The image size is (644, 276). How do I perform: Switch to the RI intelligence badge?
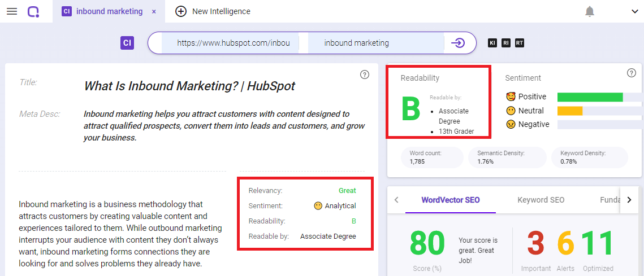506,43
